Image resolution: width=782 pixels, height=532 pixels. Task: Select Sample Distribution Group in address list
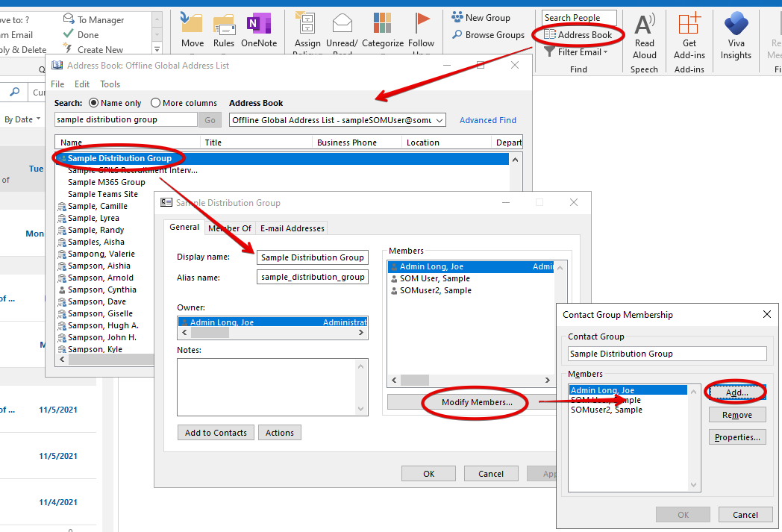pyautogui.click(x=119, y=158)
